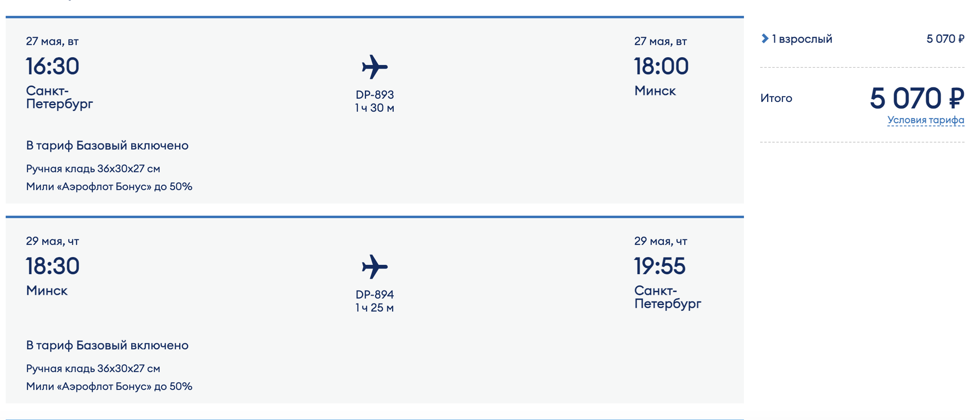Viewport: 980px width, 420px height.
Task: Click the Итого label
Action: click(x=776, y=98)
